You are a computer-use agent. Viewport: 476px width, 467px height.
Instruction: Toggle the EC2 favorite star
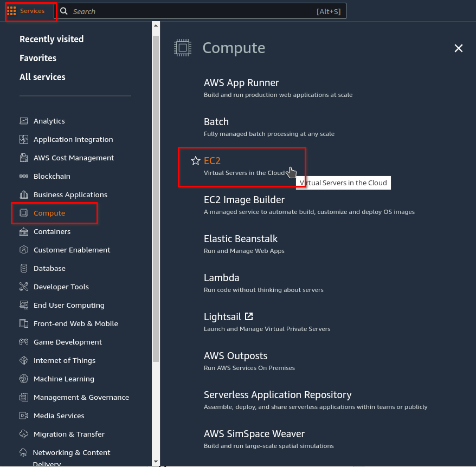pyautogui.click(x=196, y=161)
